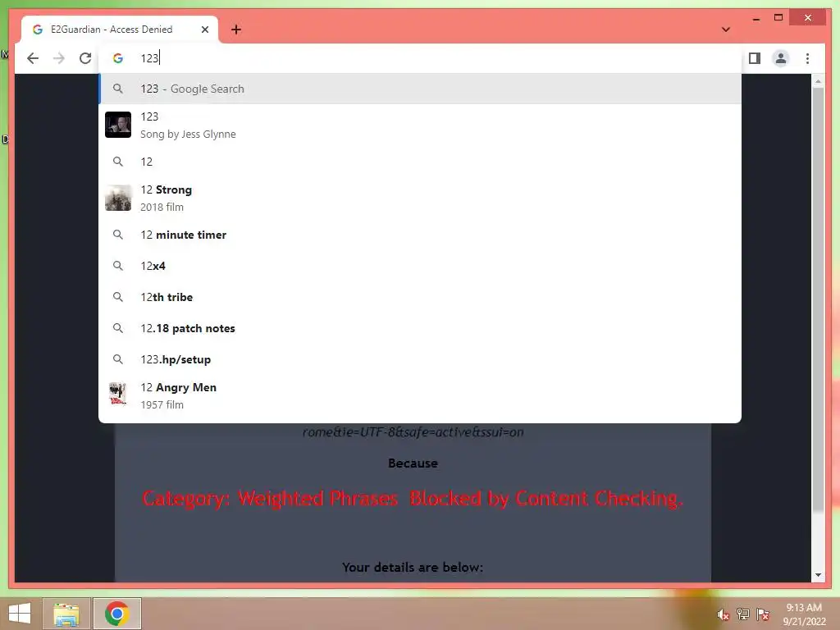Click the page scrollbar down arrow

(x=818, y=575)
